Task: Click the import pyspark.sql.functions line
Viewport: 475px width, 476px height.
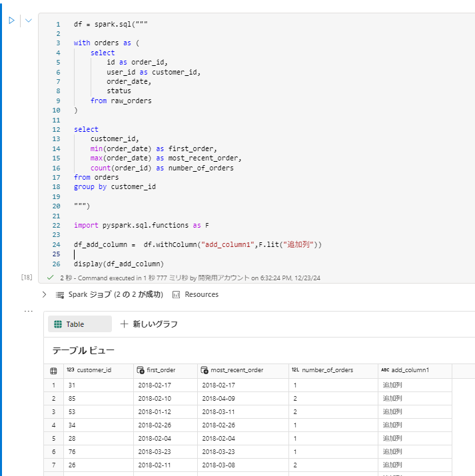Action: pyautogui.click(x=141, y=226)
